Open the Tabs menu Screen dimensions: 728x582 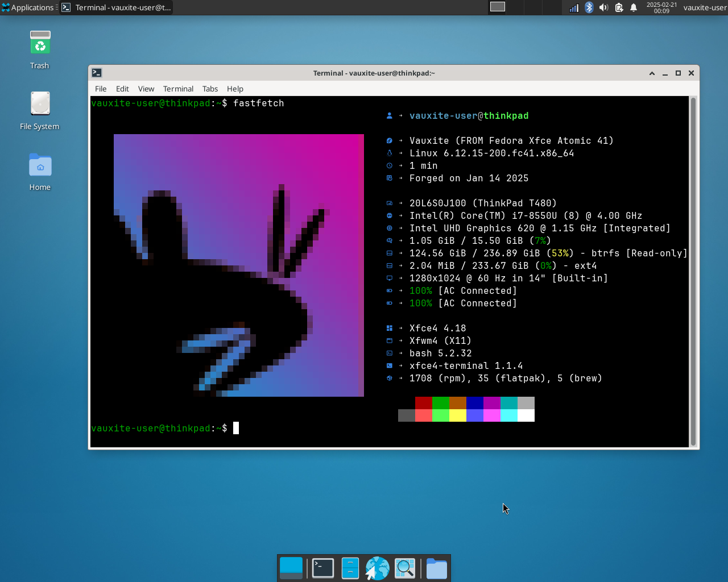pos(210,89)
